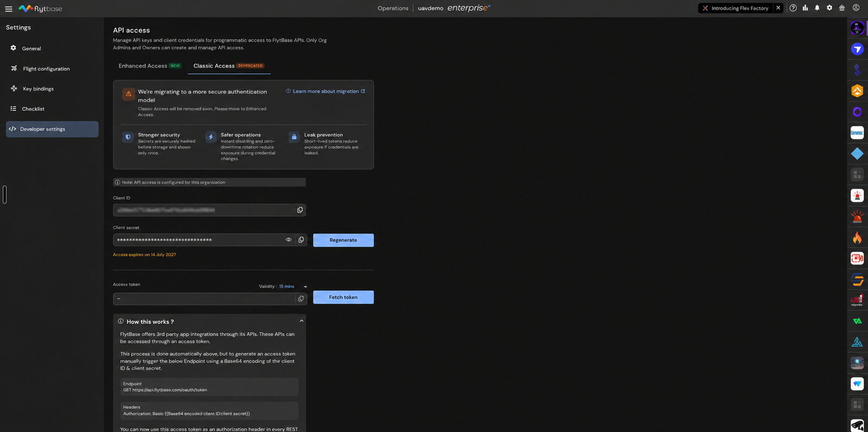The height and width of the screenshot is (432, 868).
Task: Open the orange hexagon app in right sidebar
Action: click(857, 91)
